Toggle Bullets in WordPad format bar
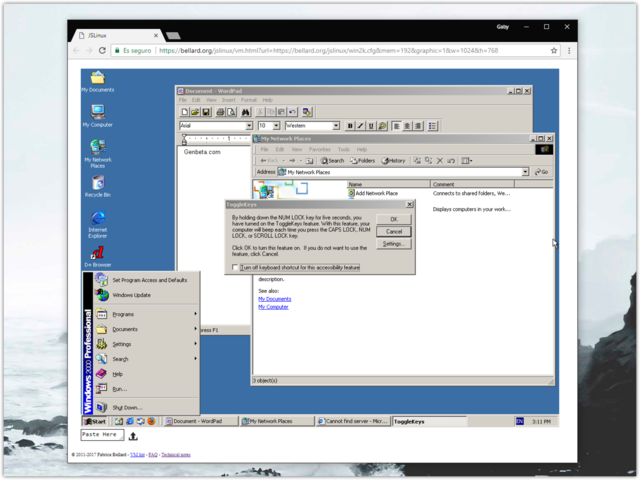The image size is (640, 480). click(x=432, y=126)
